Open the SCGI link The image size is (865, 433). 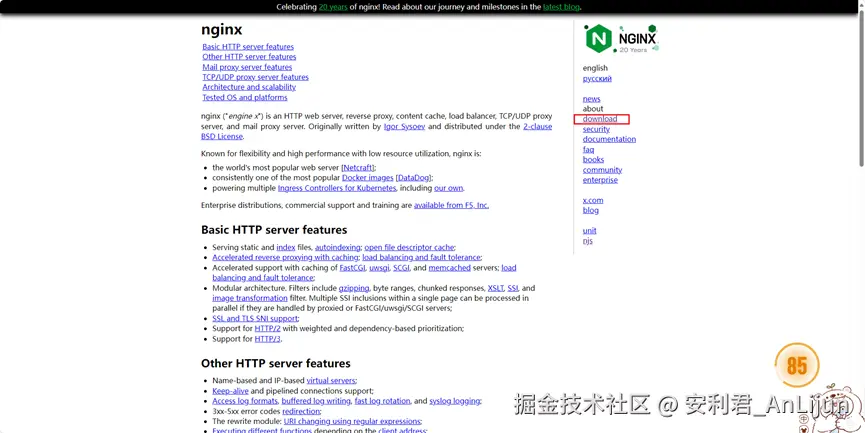402,268
